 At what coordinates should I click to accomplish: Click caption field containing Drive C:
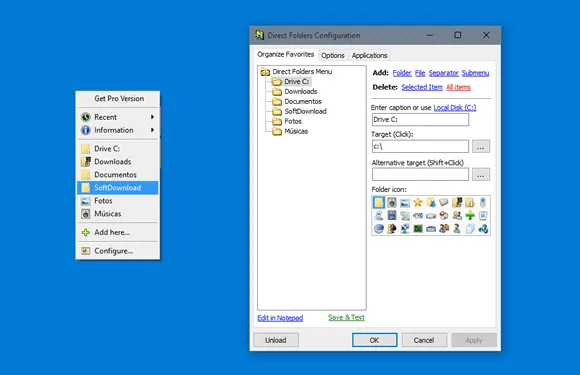(420, 119)
